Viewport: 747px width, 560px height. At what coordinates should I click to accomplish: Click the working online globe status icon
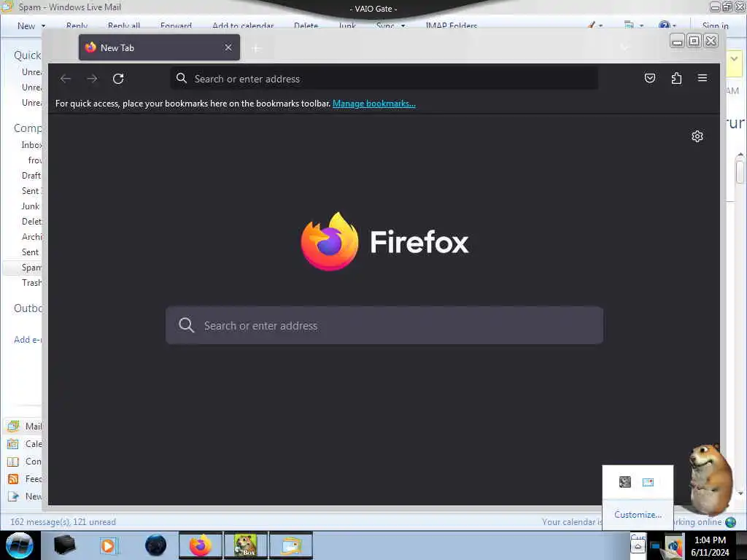pyautogui.click(x=730, y=522)
